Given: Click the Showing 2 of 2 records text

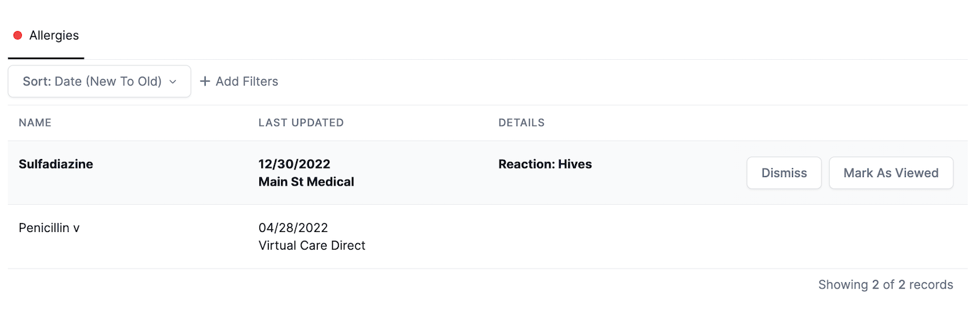Looking at the screenshot, I should tap(885, 285).
